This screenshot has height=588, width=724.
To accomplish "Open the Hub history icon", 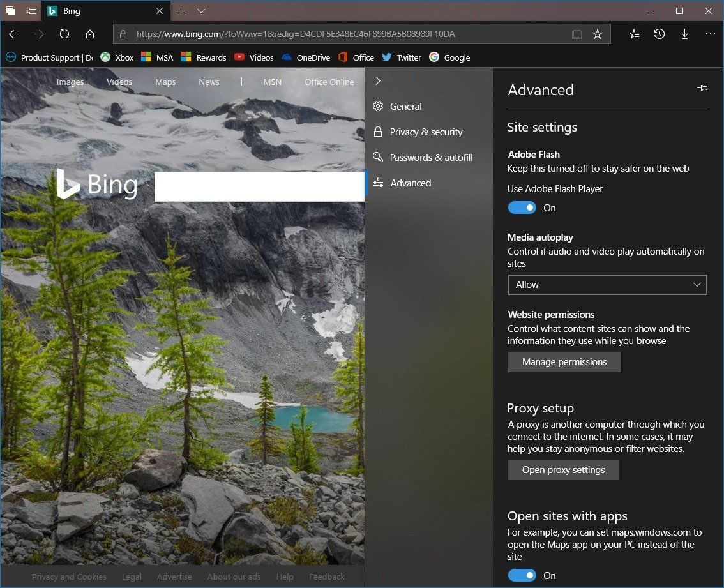I will click(659, 34).
